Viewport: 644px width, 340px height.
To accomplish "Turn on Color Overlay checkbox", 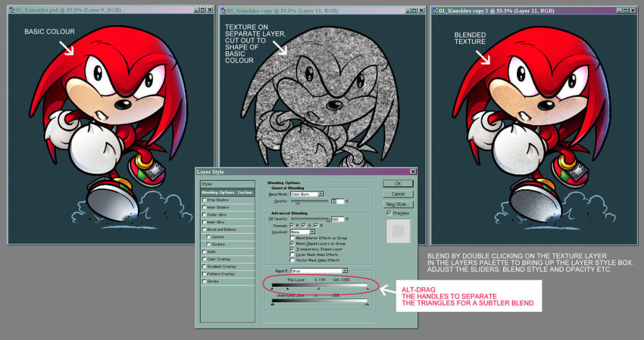I will [204, 259].
